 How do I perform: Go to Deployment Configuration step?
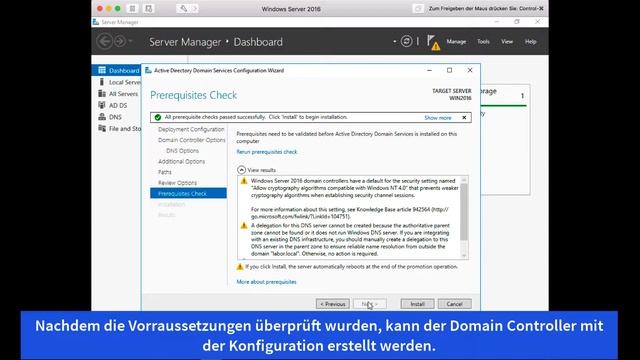191,129
